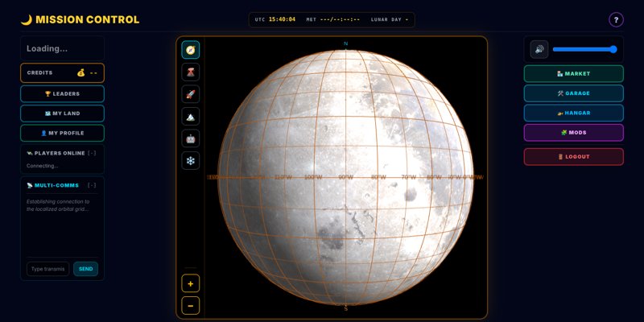Viewport: 644px width, 322px height.
Task: Click the Mission Control title
Action: [x=80, y=19]
